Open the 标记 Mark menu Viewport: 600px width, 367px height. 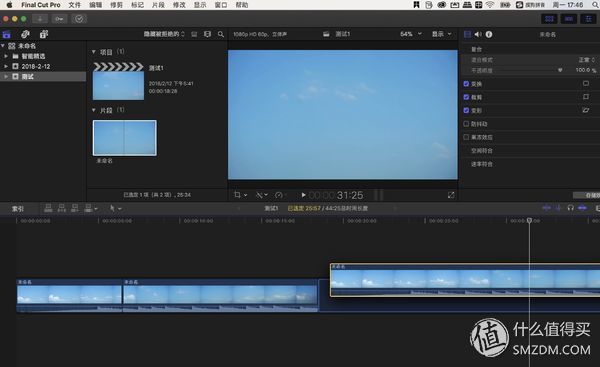coord(137,5)
